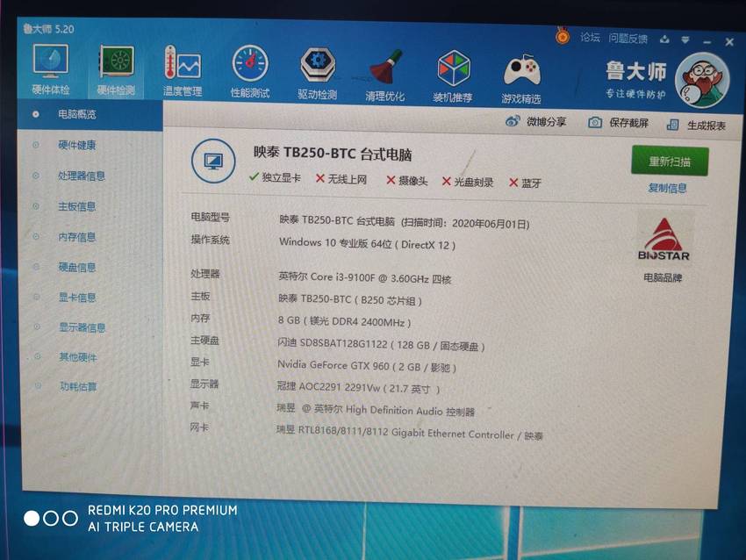746x560 pixels.
Task: Click the 复制信息 copy info link
Action: 667,188
